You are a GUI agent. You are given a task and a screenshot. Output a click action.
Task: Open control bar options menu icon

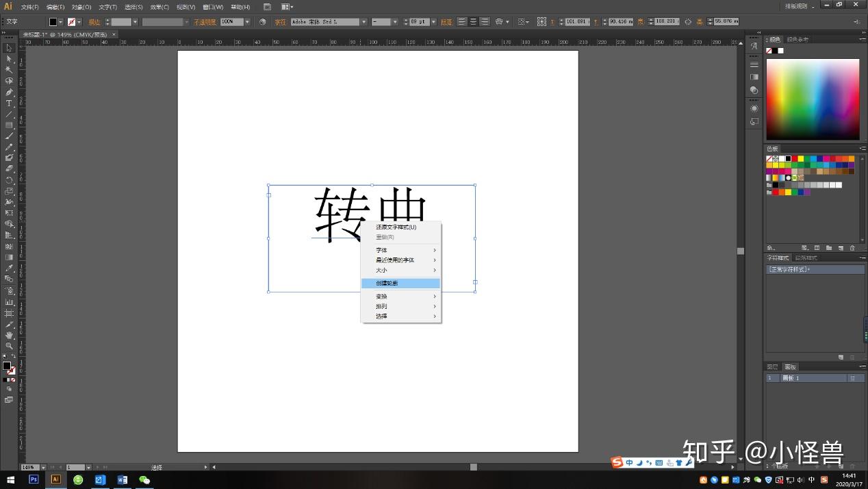click(x=858, y=22)
